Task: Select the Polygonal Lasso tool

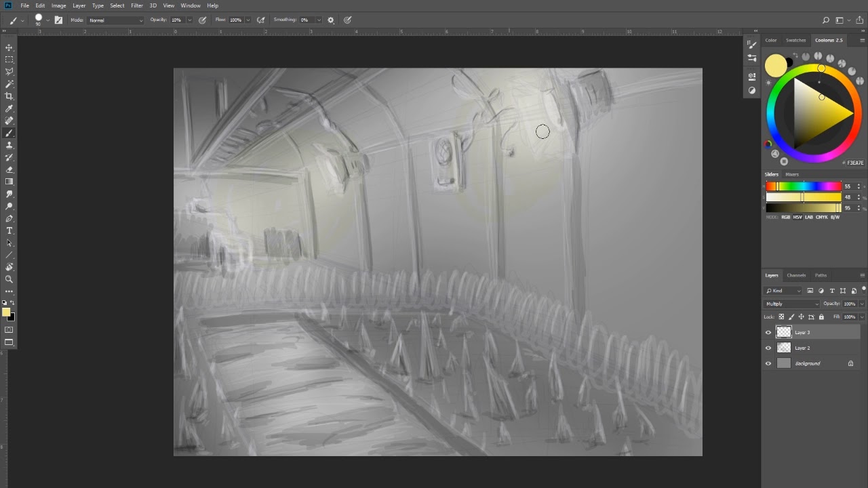Action: coord(9,72)
